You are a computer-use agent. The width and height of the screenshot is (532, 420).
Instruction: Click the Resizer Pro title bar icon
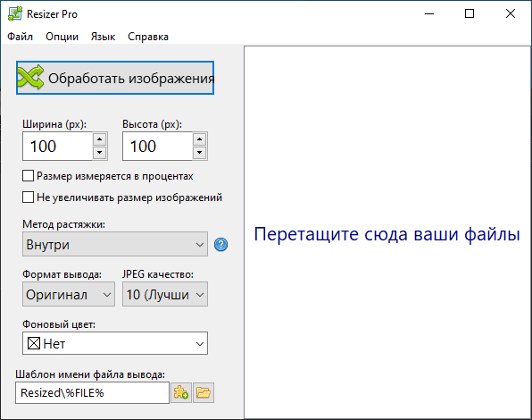(x=15, y=13)
